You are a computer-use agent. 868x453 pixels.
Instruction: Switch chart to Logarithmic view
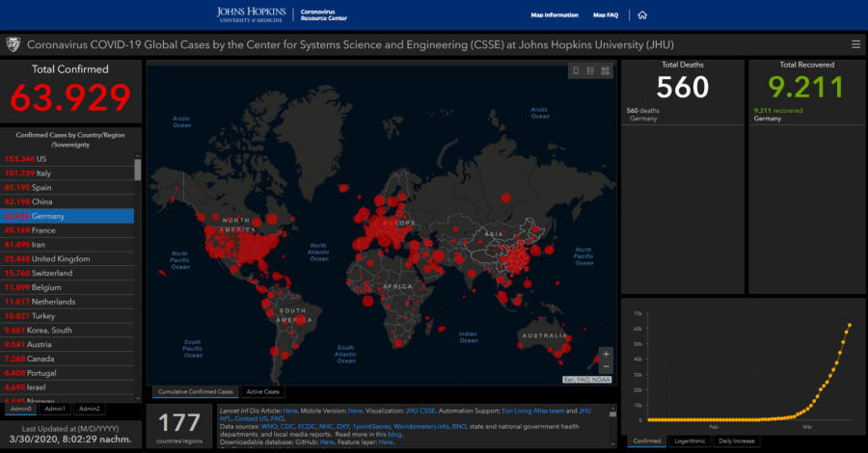pyautogui.click(x=690, y=440)
